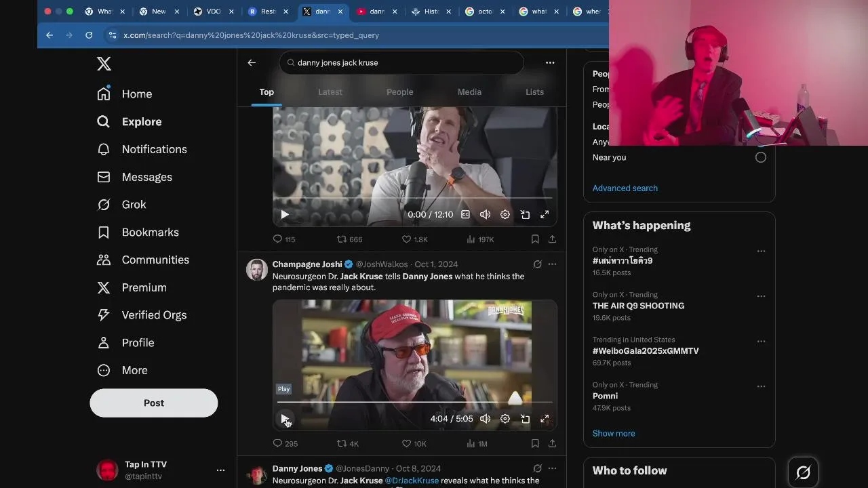
Task: Enable picture-in-picture on 5:05 video
Action: (525, 419)
